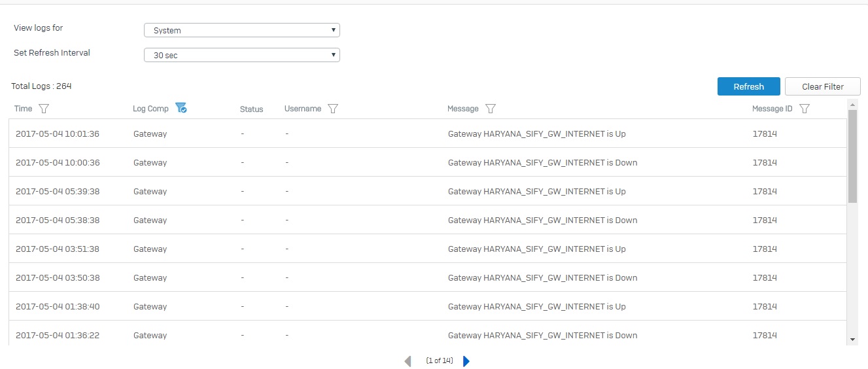Click the Total Logs : 264 label
This screenshot has width=868, height=369.
41,86
